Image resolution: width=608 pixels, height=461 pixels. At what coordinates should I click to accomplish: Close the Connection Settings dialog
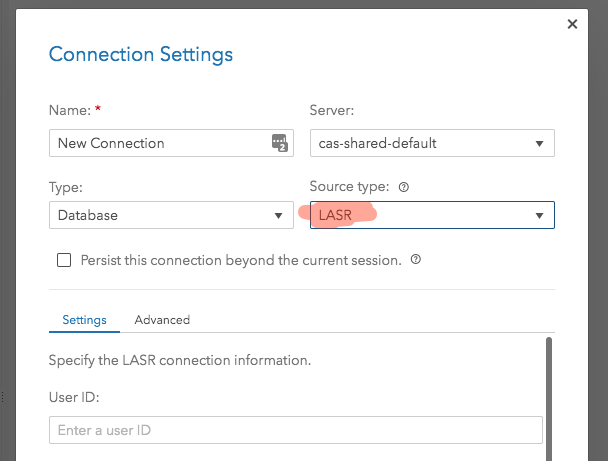coord(572,24)
